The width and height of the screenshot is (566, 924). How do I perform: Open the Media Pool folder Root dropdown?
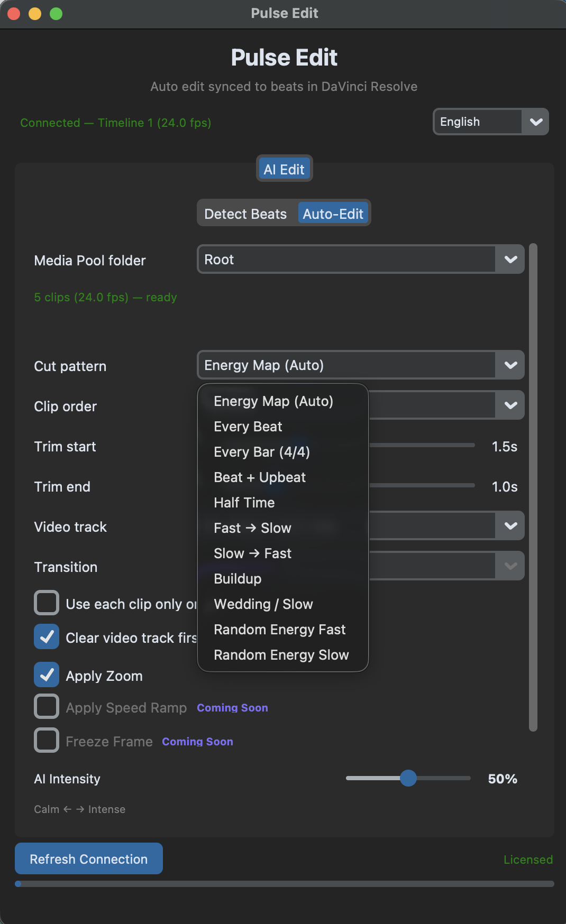click(361, 259)
